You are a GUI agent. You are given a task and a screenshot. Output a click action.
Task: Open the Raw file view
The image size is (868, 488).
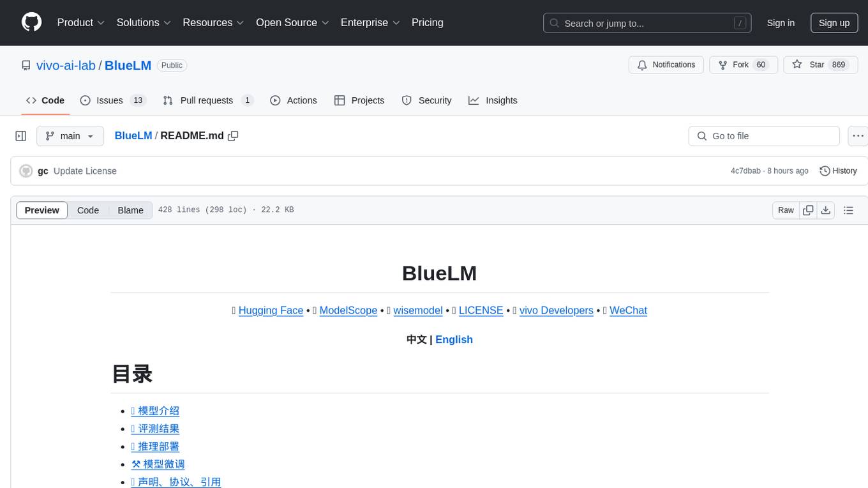786,210
